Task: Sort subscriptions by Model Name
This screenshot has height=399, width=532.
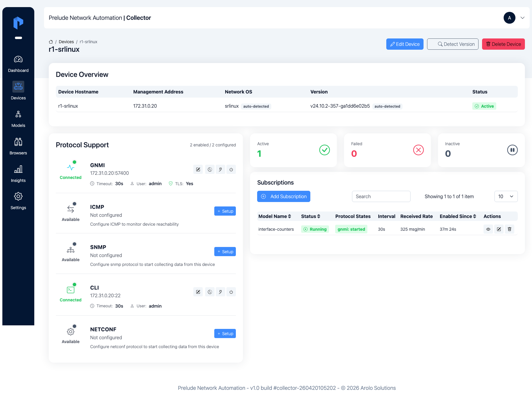Action: [x=275, y=216]
